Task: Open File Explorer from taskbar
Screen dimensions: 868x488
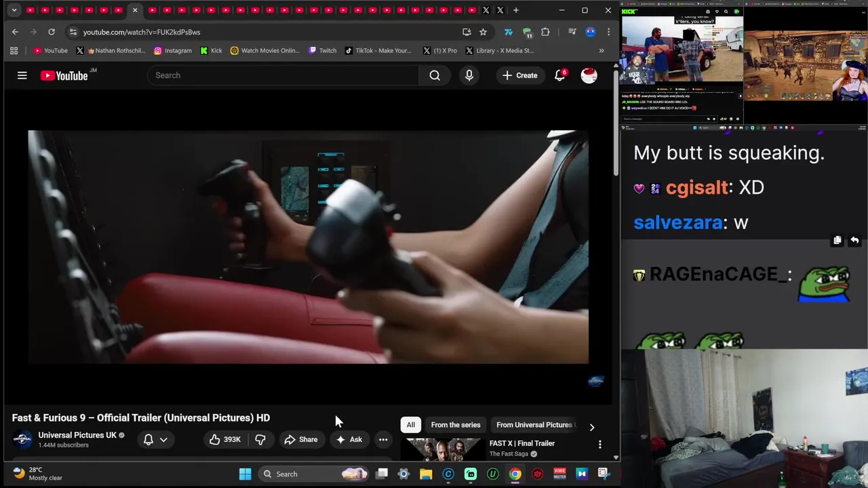Action: coord(426,474)
